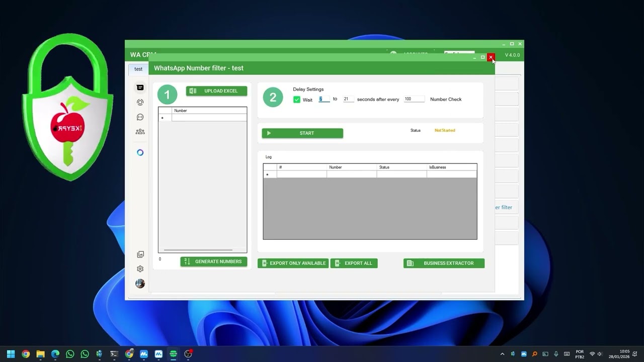This screenshot has height=362, width=644.
Task: Open the settings gear in sidebar
Action: [x=140, y=269]
